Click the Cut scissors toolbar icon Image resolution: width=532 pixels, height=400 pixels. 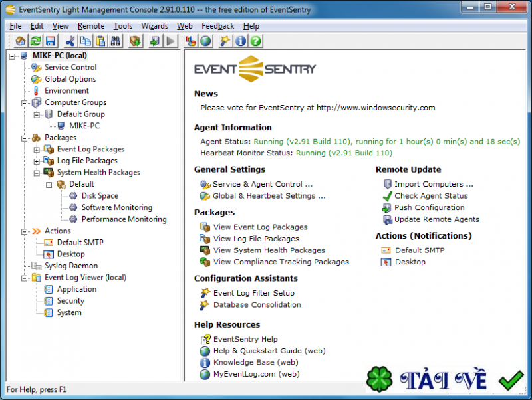[70, 41]
